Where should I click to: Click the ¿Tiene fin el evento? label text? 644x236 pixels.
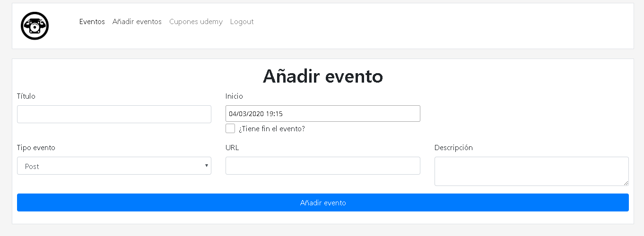tap(272, 128)
